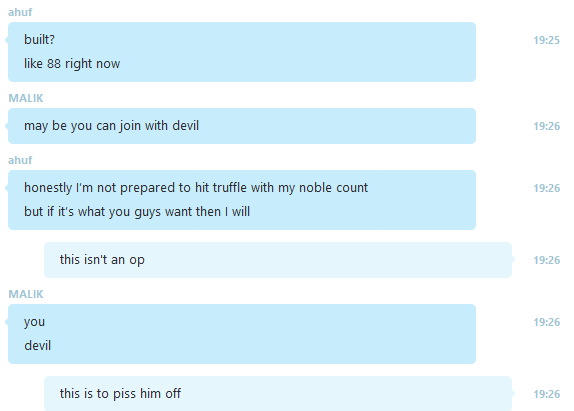This screenshot has height=411, width=574.
Task: Click the 'but if it's what you guys want' line
Action: 137,212
